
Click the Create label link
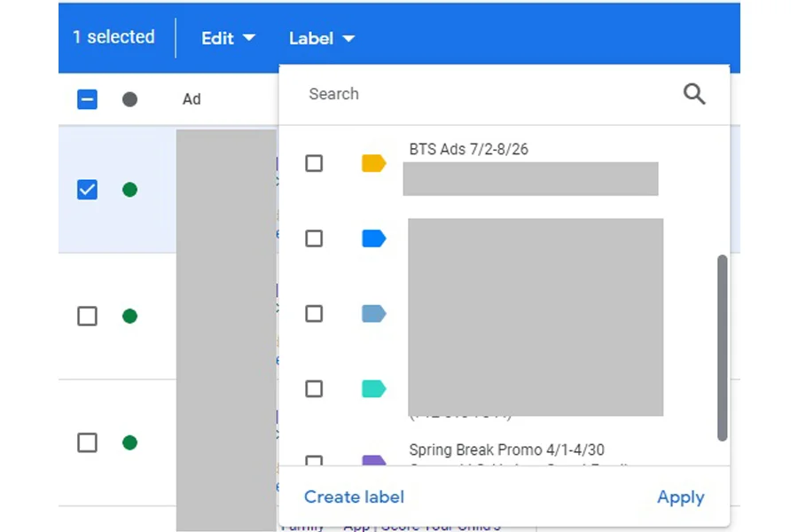[x=354, y=497]
